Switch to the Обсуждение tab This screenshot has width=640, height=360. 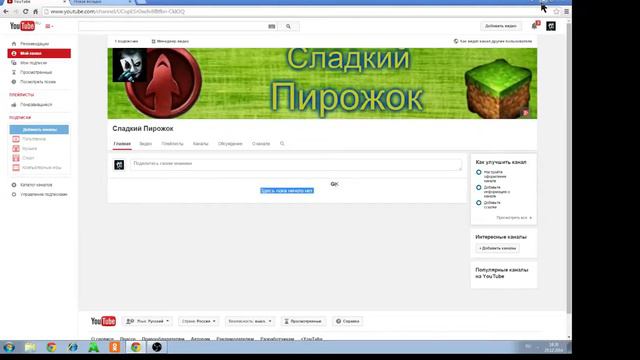[230, 144]
